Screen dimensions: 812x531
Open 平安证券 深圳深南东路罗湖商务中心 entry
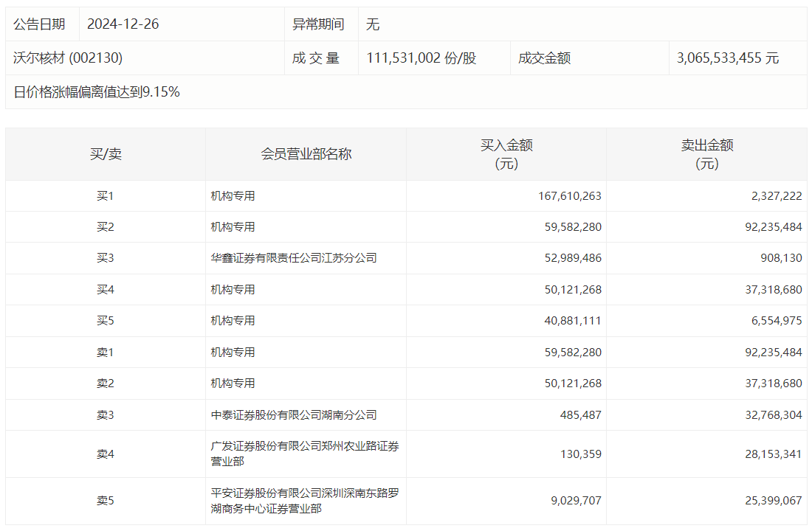tap(304, 501)
